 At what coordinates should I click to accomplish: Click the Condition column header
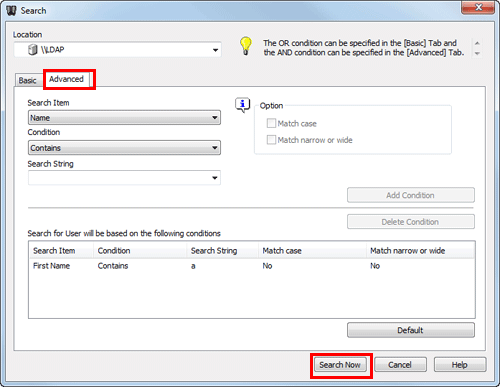[140, 251]
